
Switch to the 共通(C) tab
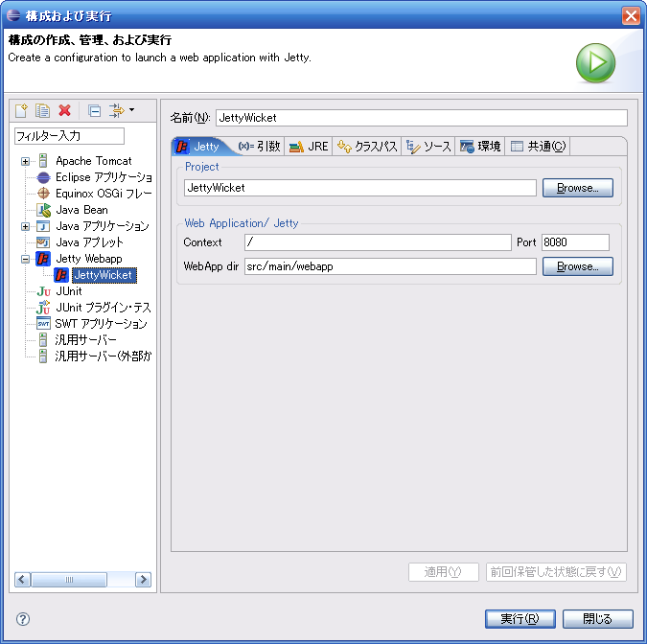(538, 147)
